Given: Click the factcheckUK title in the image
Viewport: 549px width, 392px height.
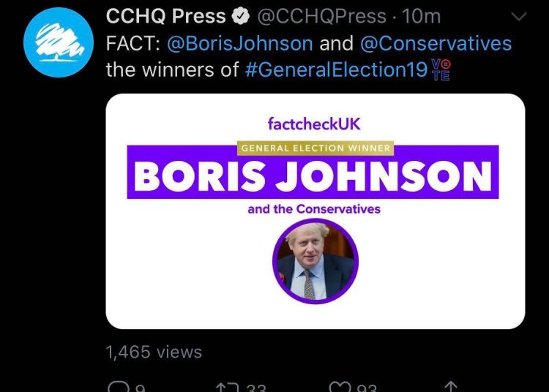Looking at the screenshot, I should 315,124.
